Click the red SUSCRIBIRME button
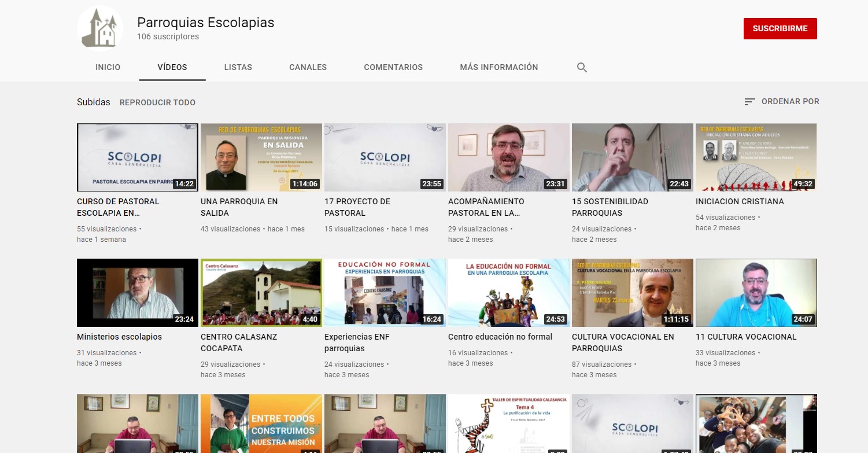Screen dimensions: 868x453 point(780,28)
